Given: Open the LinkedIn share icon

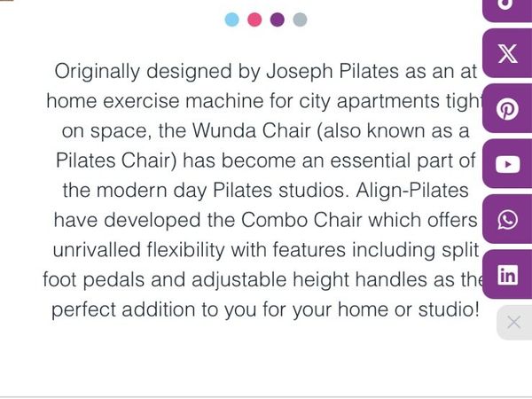Looking at the screenshot, I should (x=507, y=275).
